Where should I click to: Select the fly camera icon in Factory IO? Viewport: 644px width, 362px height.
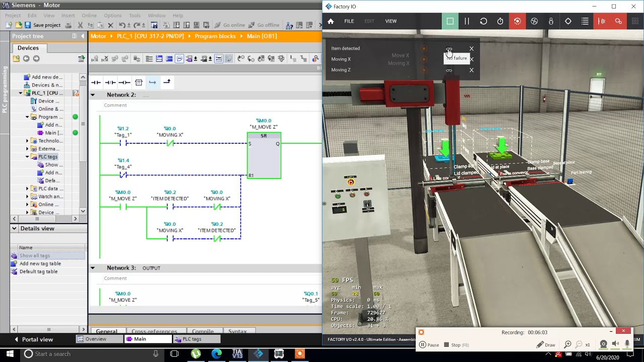tap(534, 21)
